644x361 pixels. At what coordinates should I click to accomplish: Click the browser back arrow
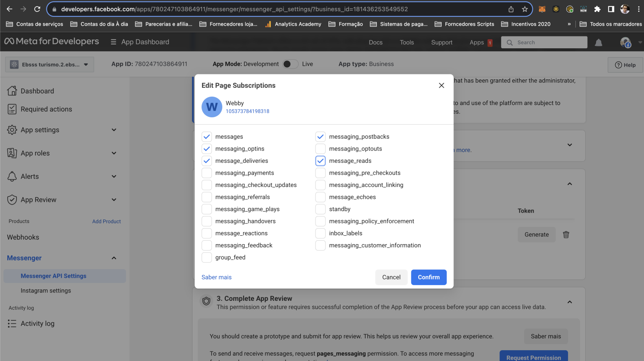click(10, 9)
